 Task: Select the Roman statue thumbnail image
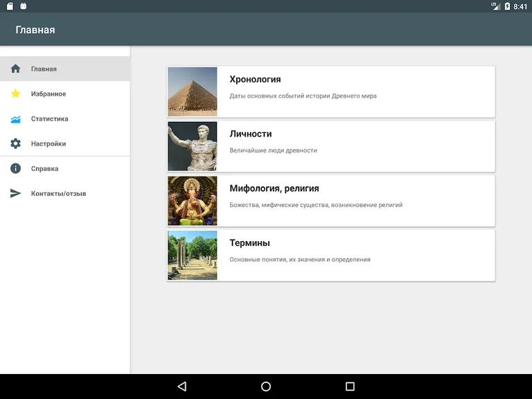(193, 146)
